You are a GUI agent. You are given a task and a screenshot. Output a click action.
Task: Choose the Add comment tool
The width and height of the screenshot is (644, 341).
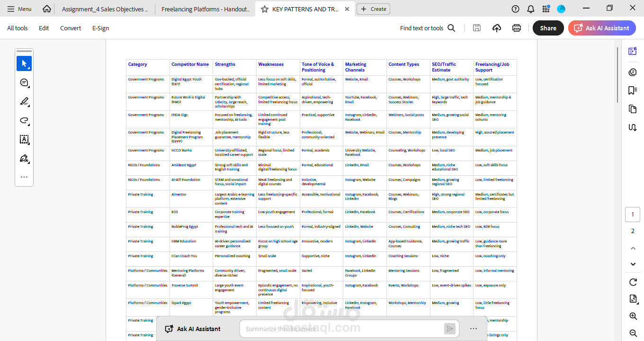pyautogui.click(x=24, y=82)
